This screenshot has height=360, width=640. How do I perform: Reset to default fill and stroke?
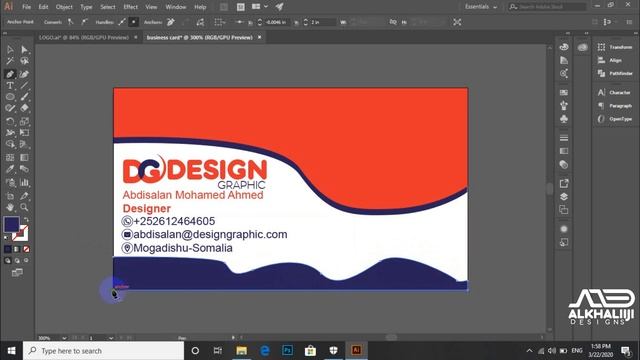click(6, 237)
